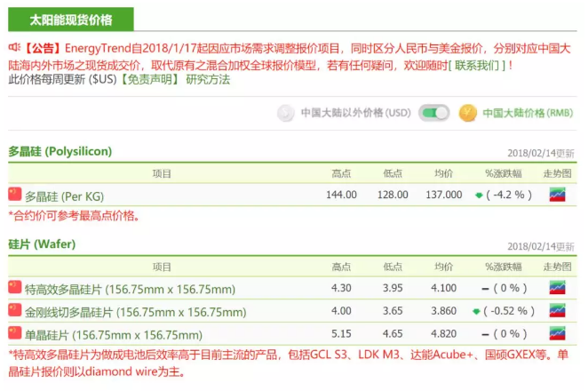Open the 太阳能现货价格 tab
Screen dimensions: 588x391
click(71, 19)
